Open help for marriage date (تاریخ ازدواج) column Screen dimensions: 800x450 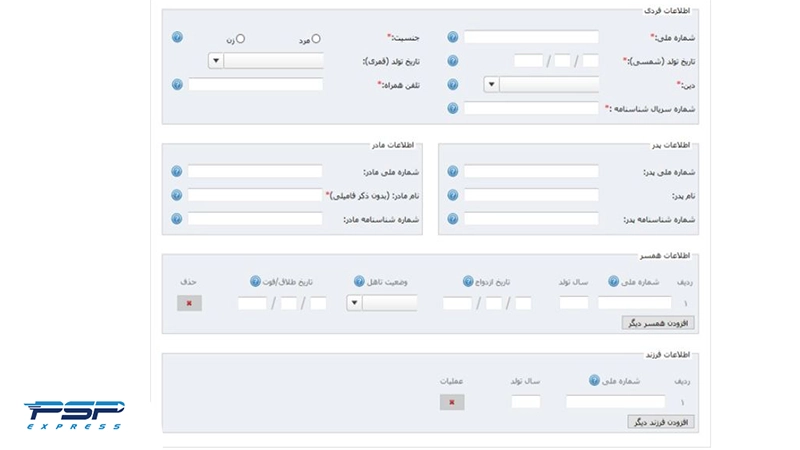pos(468,281)
